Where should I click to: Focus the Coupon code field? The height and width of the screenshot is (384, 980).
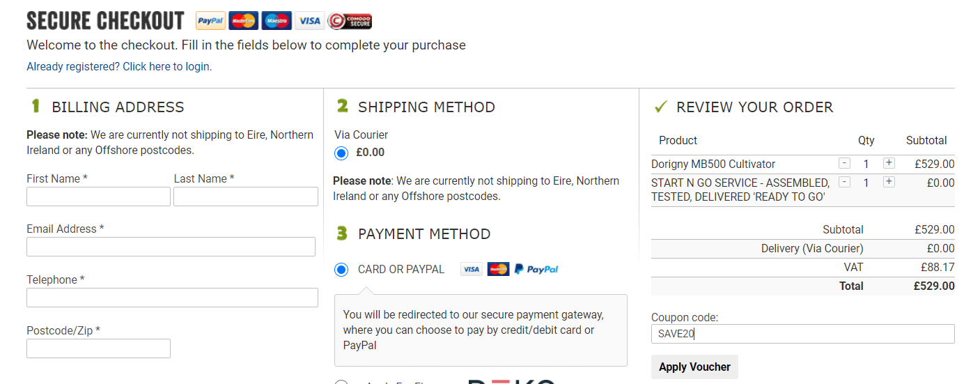[802, 334]
